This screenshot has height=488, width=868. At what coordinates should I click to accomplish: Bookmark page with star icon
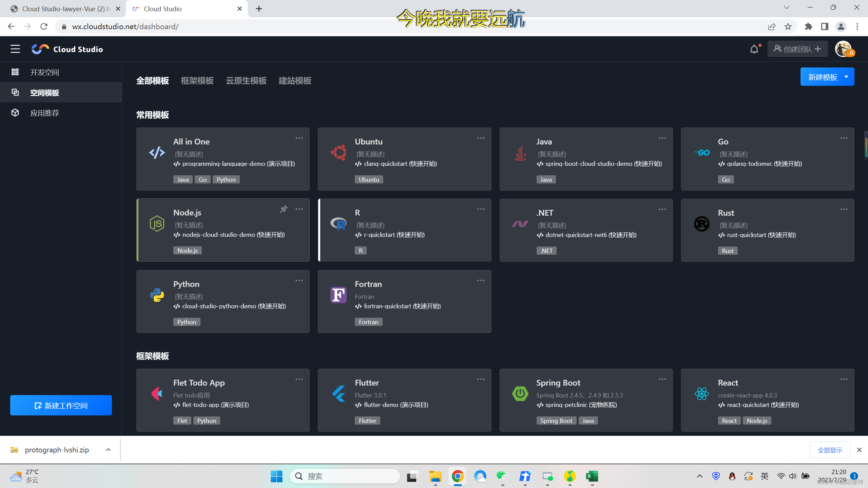[x=788, y=26]
